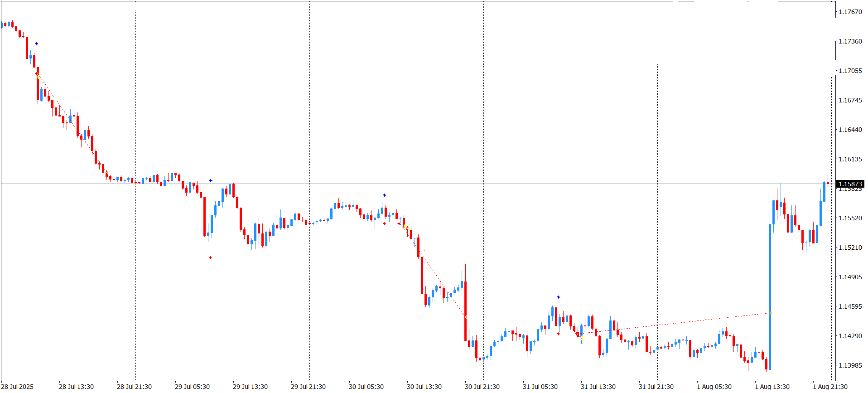Image resolution: width=868 pixels, height=393 pixels.
Task: Click the 1.15210 price scale label
Action: click(x=850, y=247)
